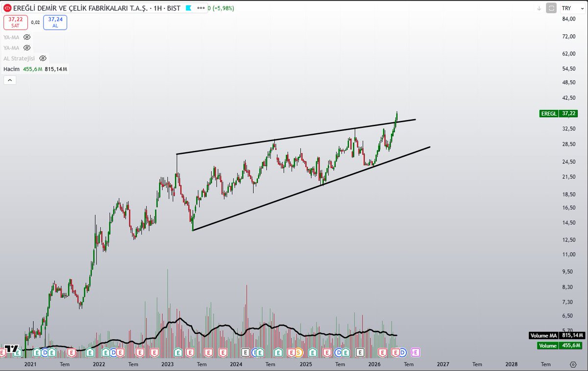Click the 7,30 price axis value
The width and height of the screenshot is (588, 371).
coord(568,302)
